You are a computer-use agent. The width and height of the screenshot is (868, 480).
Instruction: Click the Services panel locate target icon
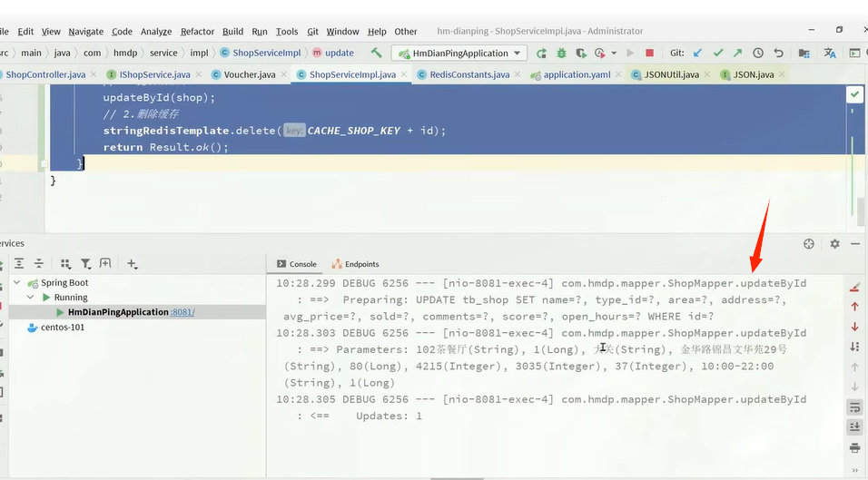[x=809, y=244]
